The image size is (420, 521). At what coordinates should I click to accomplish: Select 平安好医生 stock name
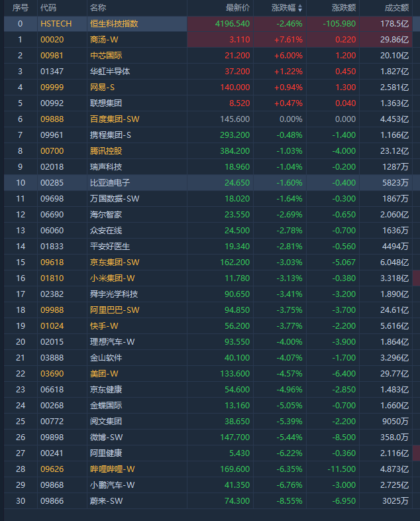[x=110, y=247]
